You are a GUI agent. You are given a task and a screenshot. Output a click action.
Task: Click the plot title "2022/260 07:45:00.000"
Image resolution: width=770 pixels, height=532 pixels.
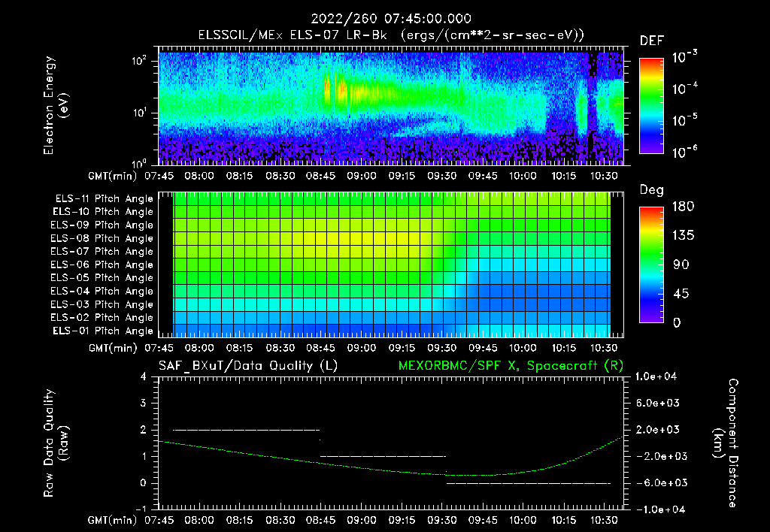coord(391,19)
